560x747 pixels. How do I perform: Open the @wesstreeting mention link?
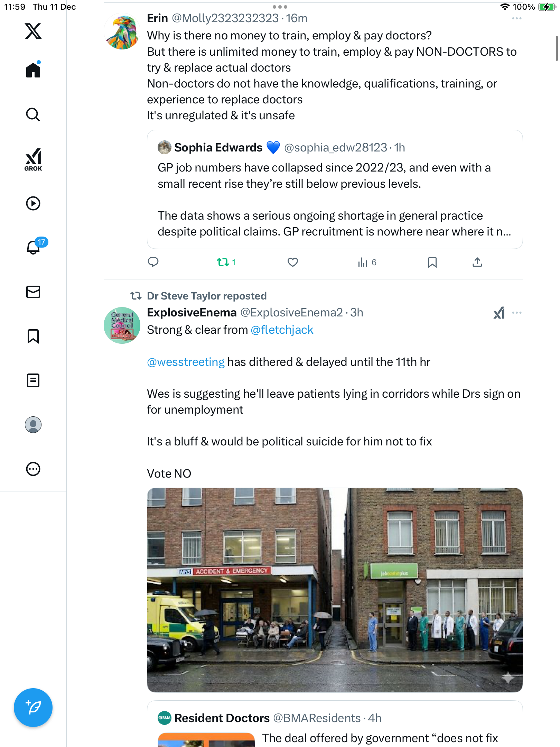coord(186,362)
